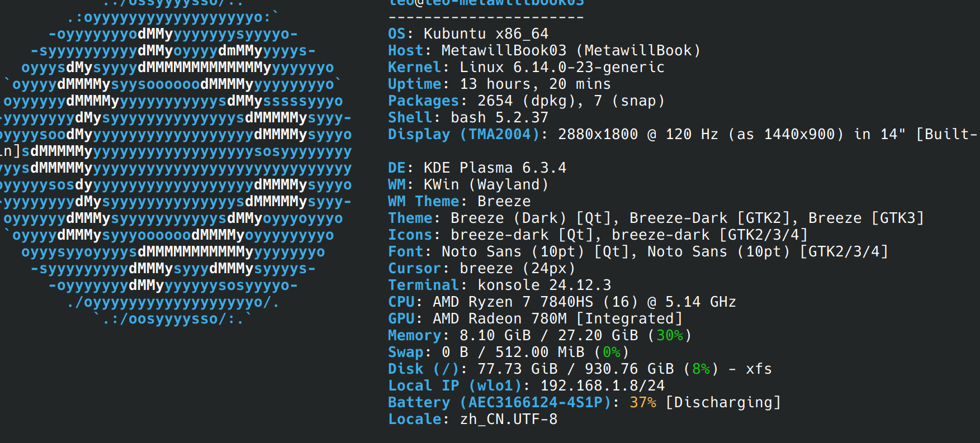Select the 'CPU: AMD Ryzen 7 7840HS' line

tap(562, 302)
